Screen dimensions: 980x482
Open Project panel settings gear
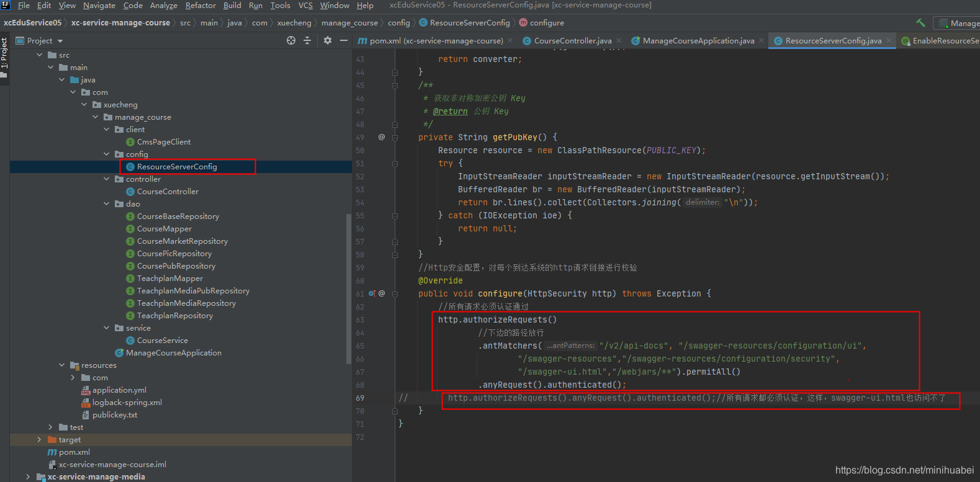point(328,40)
